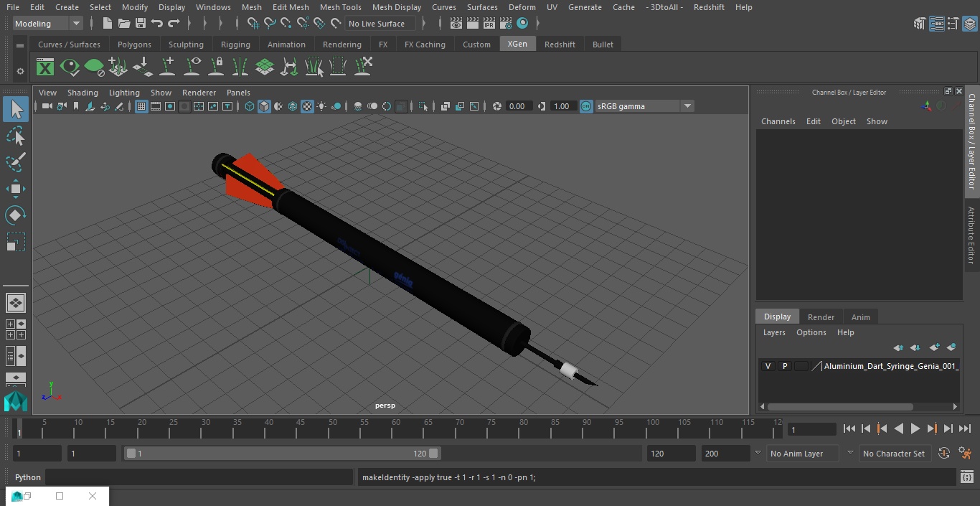
Task: Enable snap to points magnet icon
Action: tap(286, 24)
